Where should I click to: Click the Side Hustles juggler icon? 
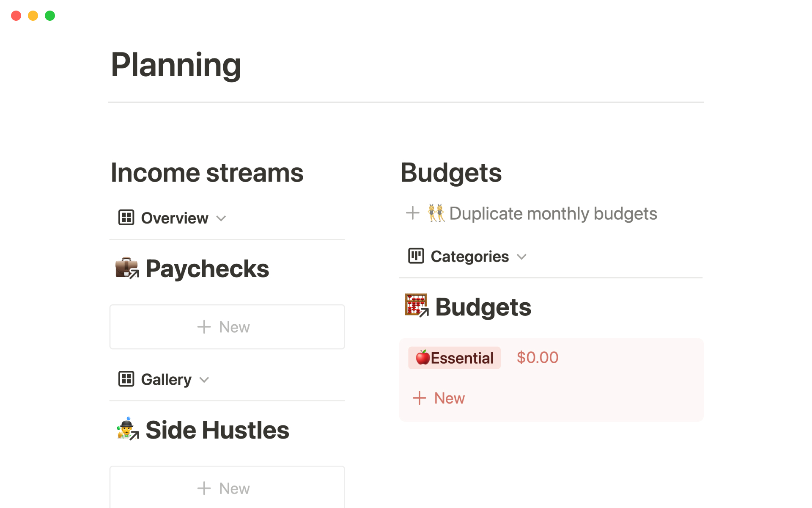(x=127, y=429)
